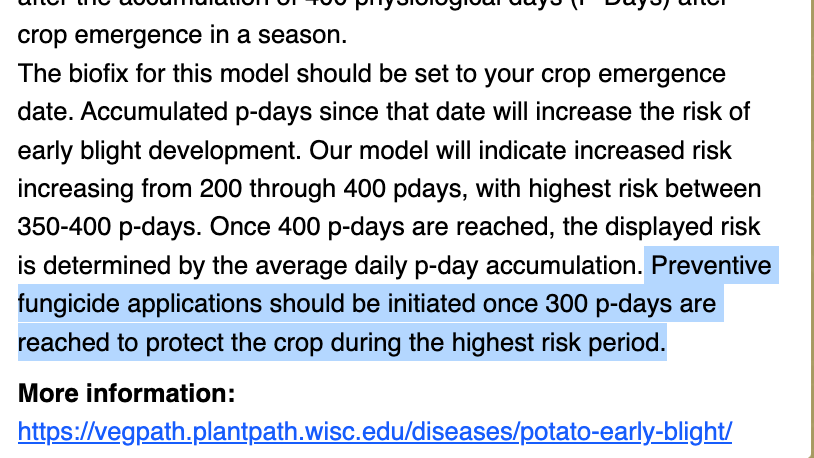Click the phrase 'crop emergence in a season.'
Image resolution: width=814 pixels, height=458 pixels.
182,35
